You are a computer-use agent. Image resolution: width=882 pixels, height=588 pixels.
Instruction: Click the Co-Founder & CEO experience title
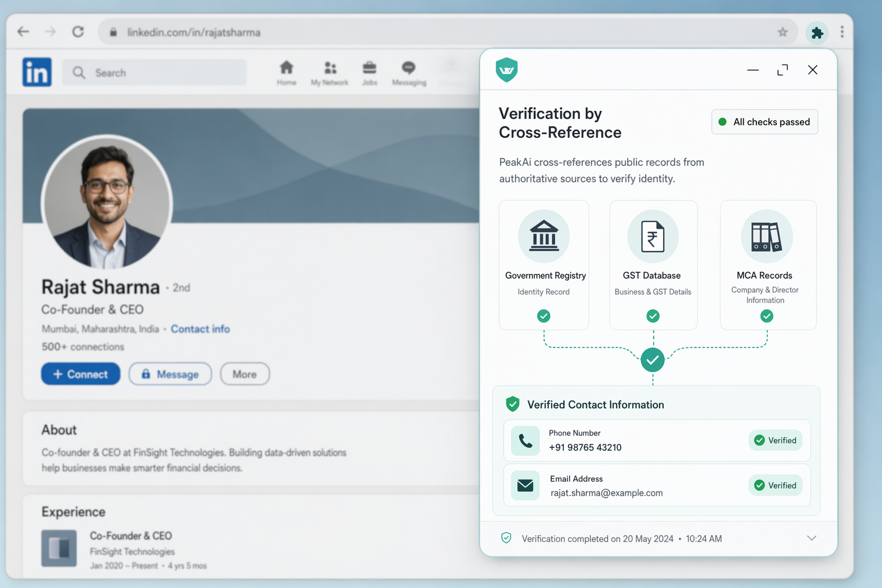click(131, 536)
